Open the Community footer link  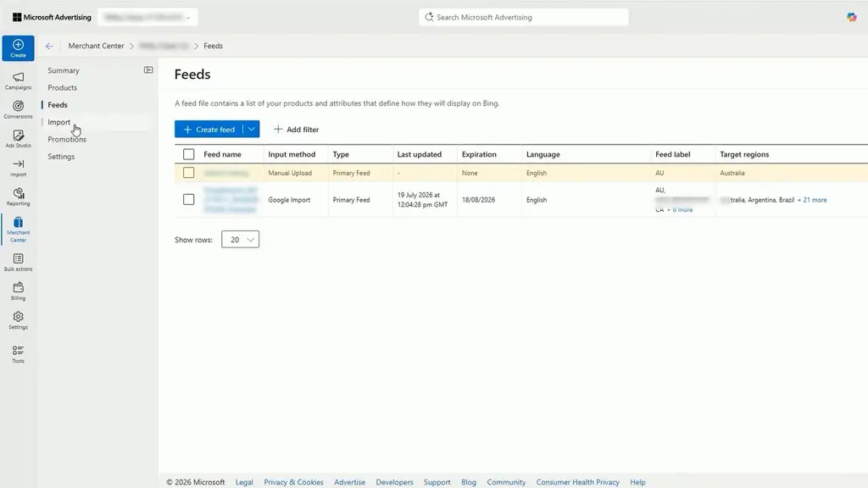pos(506,482)
